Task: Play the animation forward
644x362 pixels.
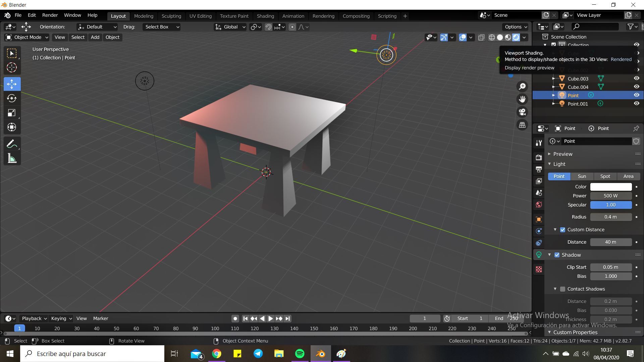Action: tap(270, 318)
